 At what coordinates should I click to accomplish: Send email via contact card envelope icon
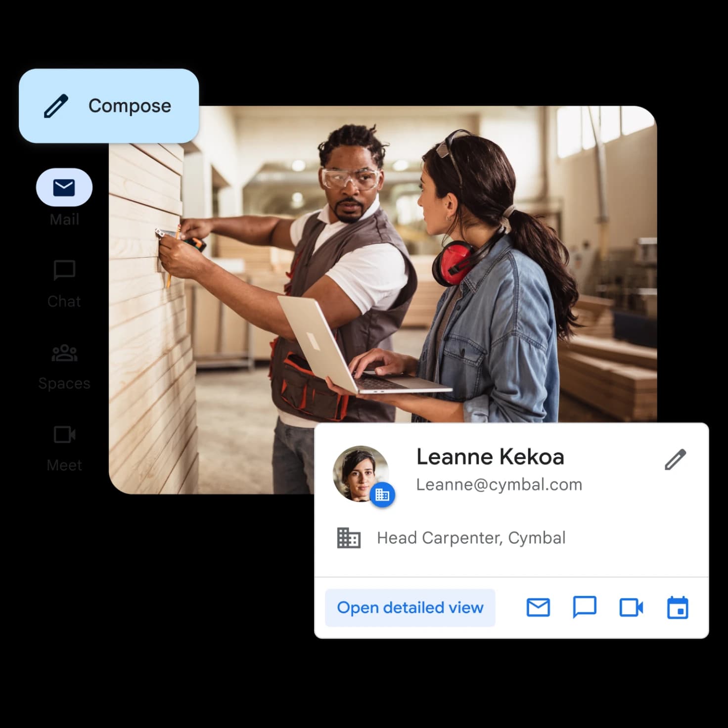[x=538, y=607]
